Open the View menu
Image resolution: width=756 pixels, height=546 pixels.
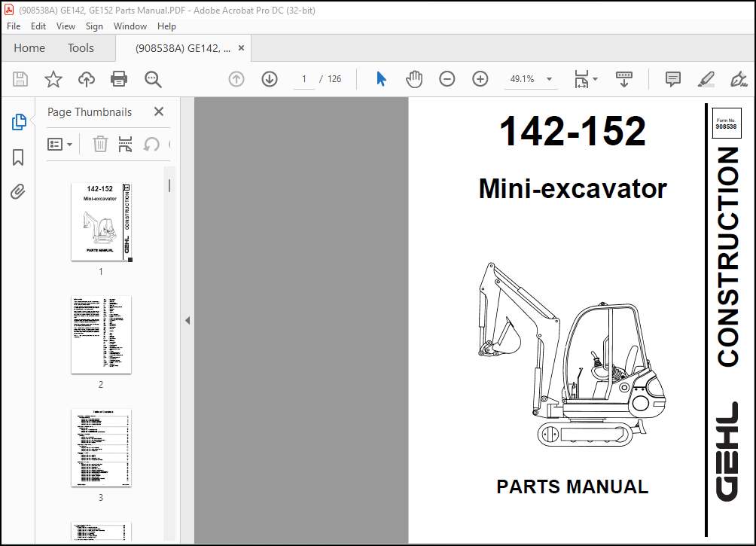click(66, 26)
